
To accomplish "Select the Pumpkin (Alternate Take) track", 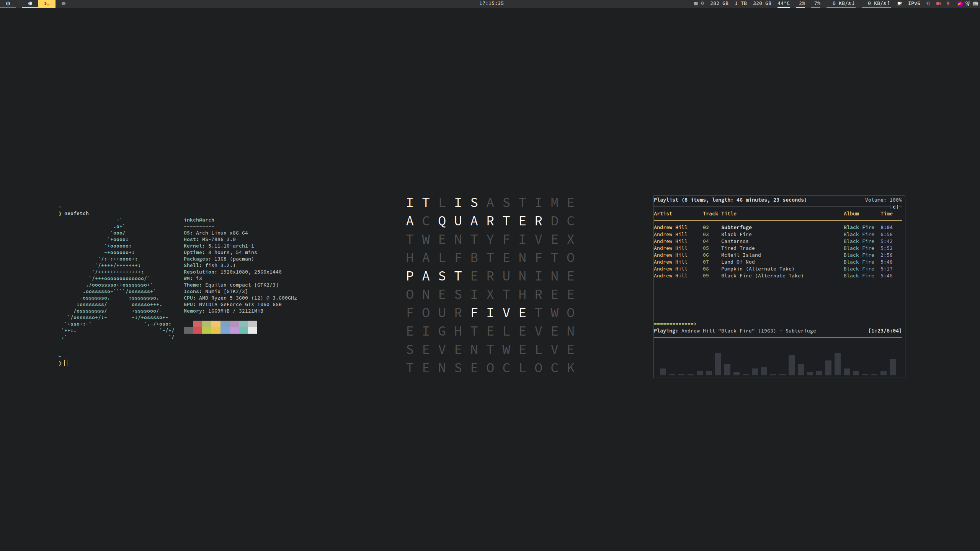I will 773,269.
